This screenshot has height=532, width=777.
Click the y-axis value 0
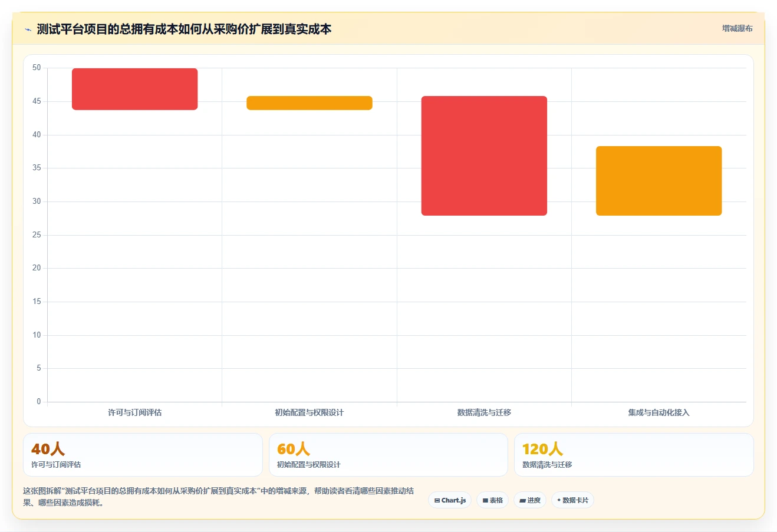pos(39,402)
